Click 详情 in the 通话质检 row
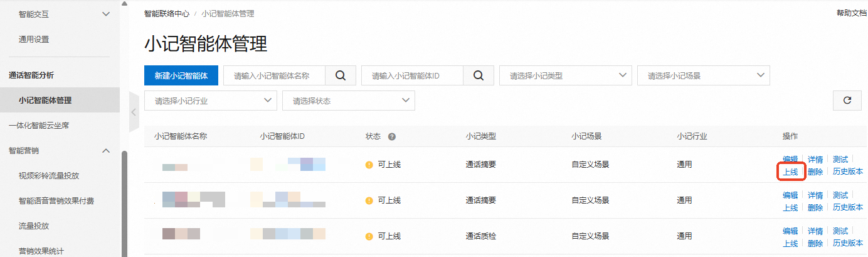This screenshot has height=257, width=868. pos(815,231)
